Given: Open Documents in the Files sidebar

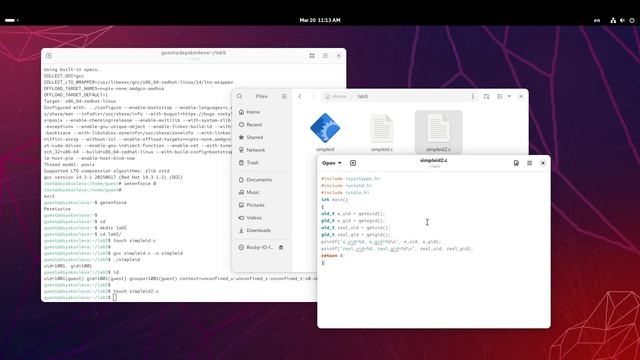Looking at the screenshot, I should (x=262, y=180).
